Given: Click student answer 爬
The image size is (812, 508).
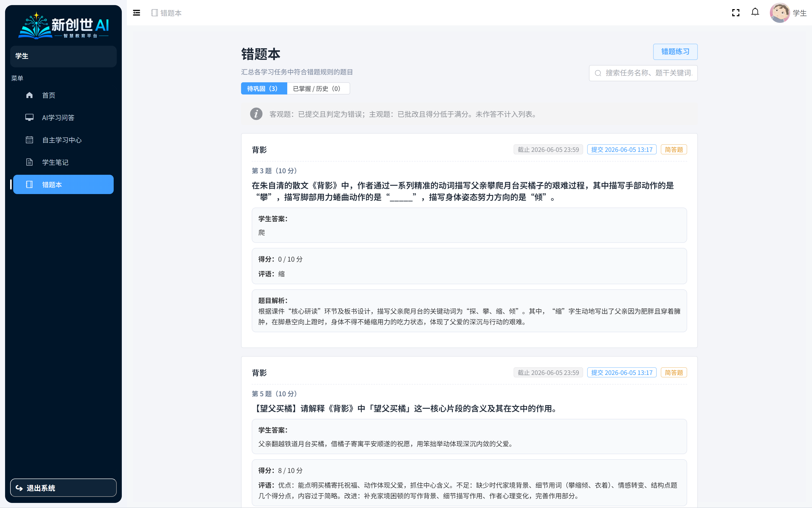Looking at the screenshot, I should coord(262,232).
